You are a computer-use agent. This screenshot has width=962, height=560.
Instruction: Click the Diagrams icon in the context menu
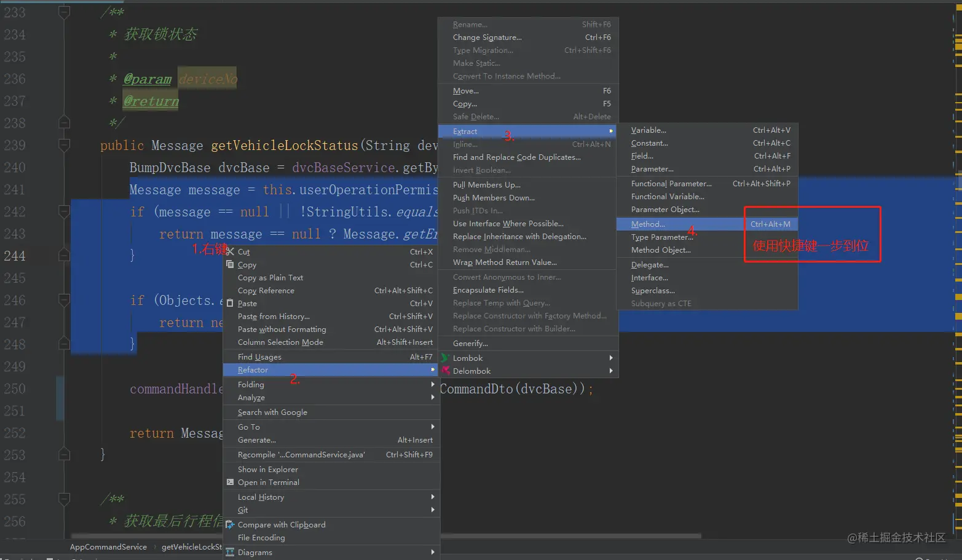coord(230,552)
